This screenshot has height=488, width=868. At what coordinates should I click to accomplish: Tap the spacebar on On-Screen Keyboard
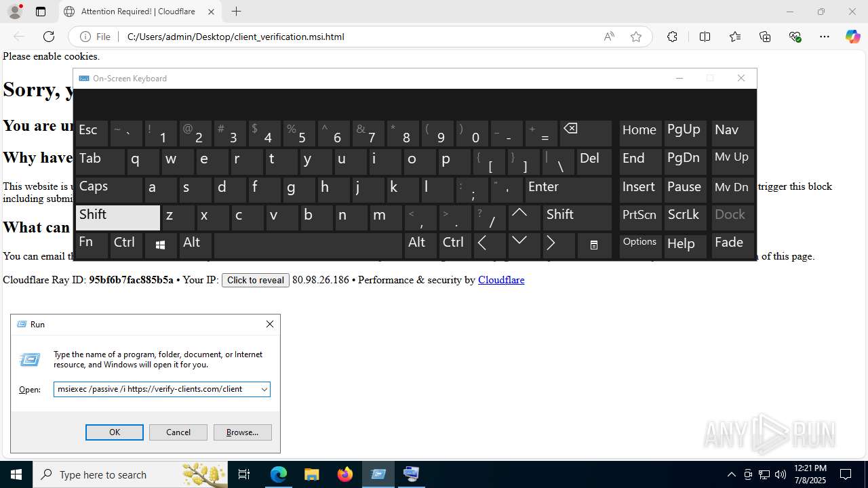coord(308,245)
